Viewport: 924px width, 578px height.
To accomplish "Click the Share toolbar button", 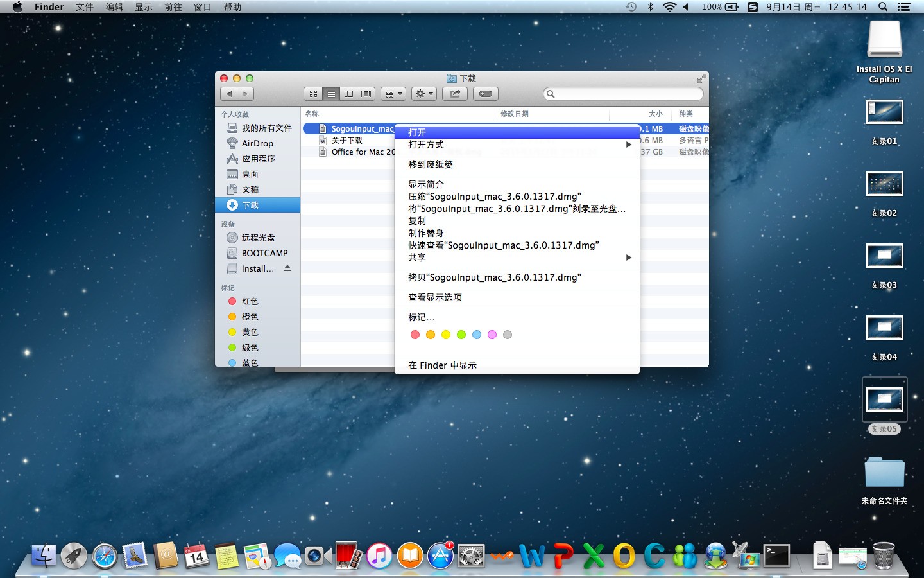I will coord(455,94).
